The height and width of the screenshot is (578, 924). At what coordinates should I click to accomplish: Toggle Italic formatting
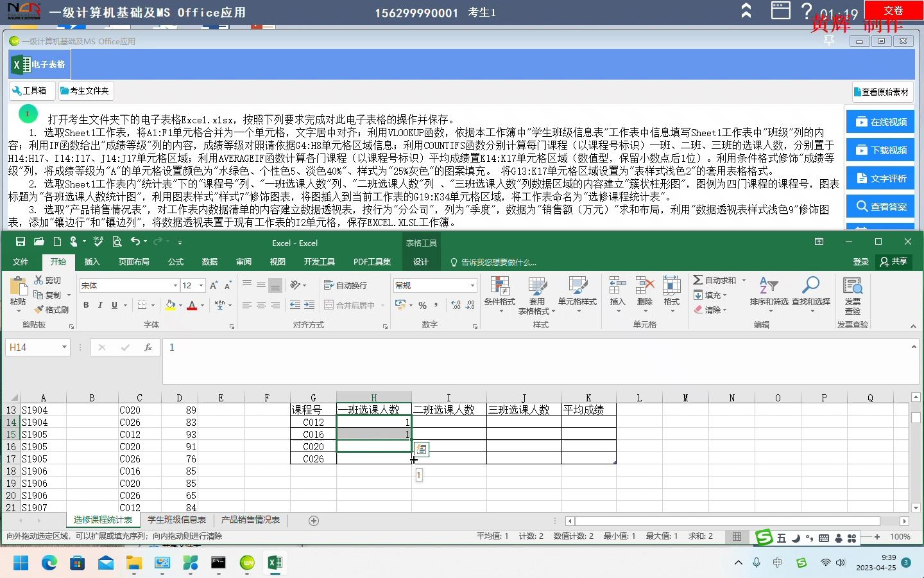tap(100, 305)
